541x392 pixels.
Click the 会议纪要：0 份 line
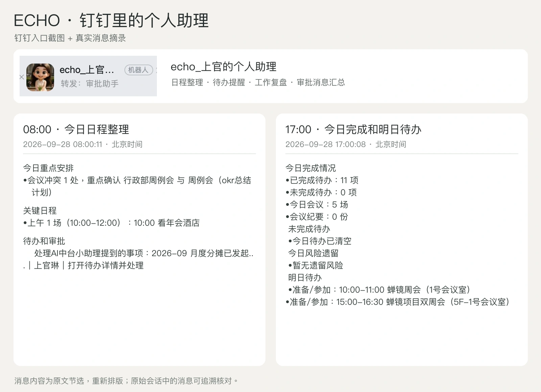[x=317, y=217]
